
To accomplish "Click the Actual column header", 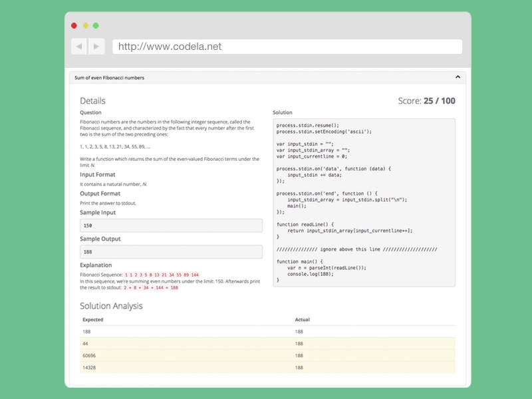I will (x=303, y=320).
